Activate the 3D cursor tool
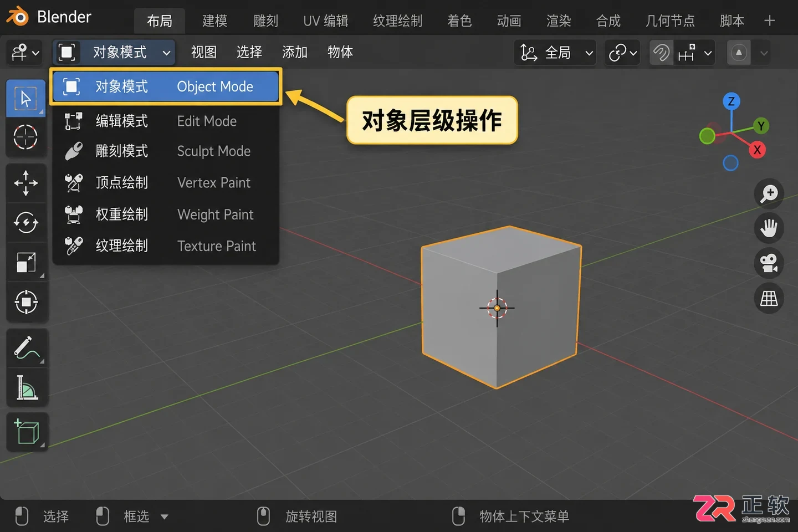The image size is (798, 532). point(25,137)
